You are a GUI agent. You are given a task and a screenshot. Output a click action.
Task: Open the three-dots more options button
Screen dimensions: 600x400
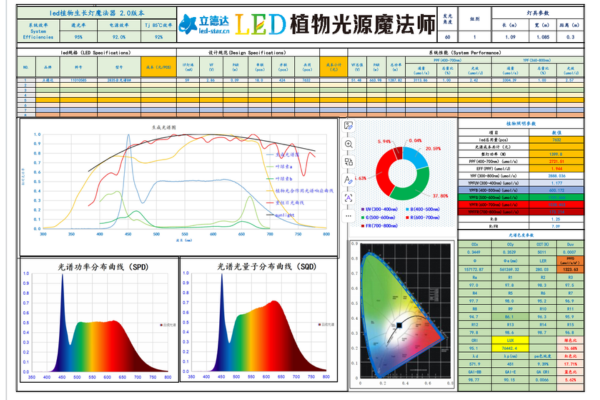tap(348, 216)
